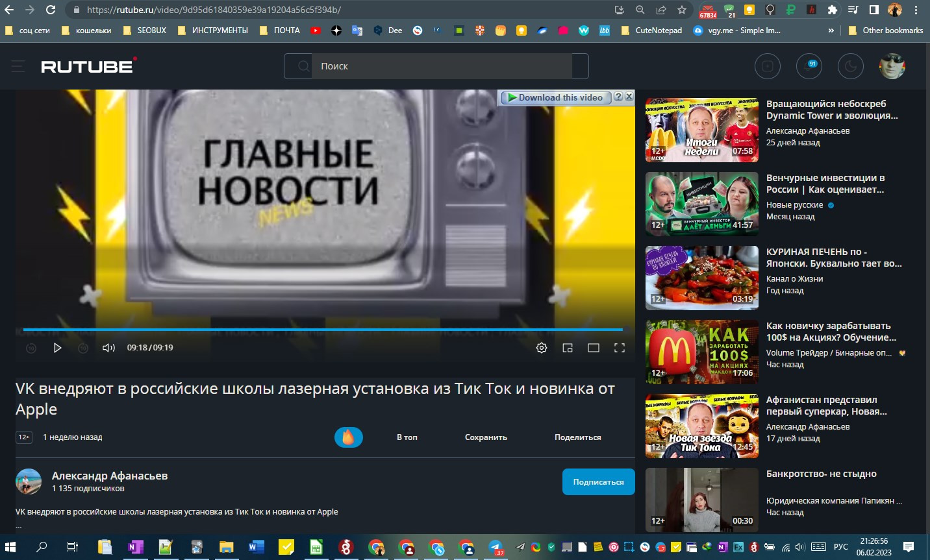930x560 pixels.
Task: Open кошельки bookmarks folder
Action: click(86, 30)
